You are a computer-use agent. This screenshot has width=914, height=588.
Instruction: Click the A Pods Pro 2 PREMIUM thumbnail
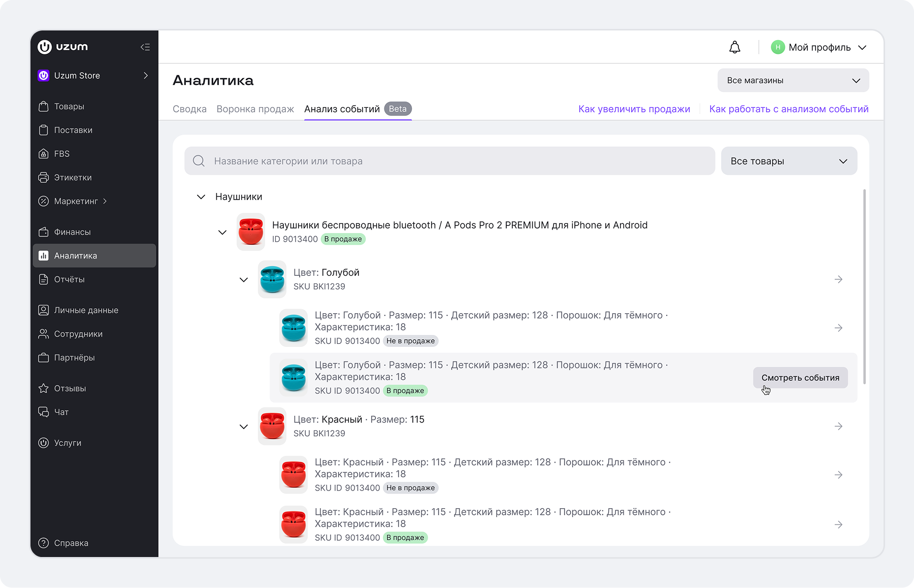(x=251, y=232)
